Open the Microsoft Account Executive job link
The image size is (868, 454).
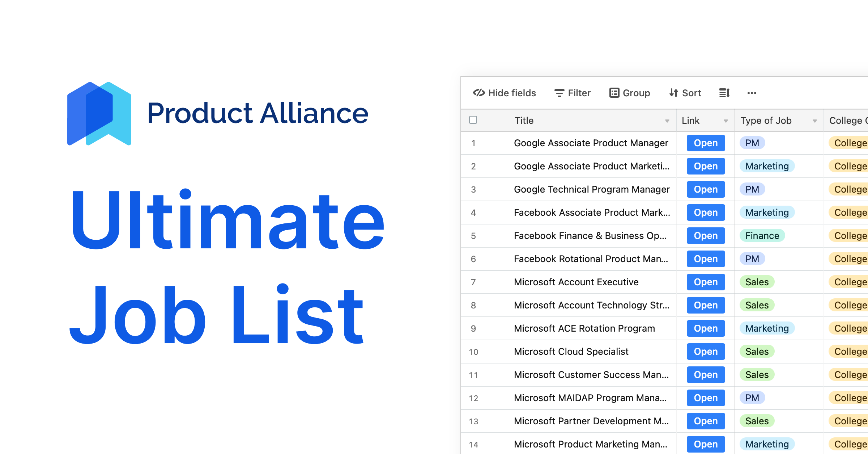[705, 282]
